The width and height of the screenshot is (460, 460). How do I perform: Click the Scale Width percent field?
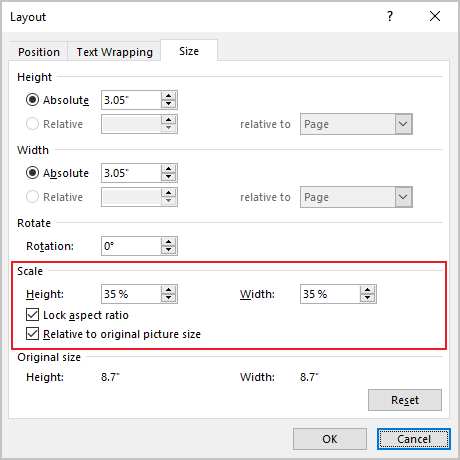point(330,294)
